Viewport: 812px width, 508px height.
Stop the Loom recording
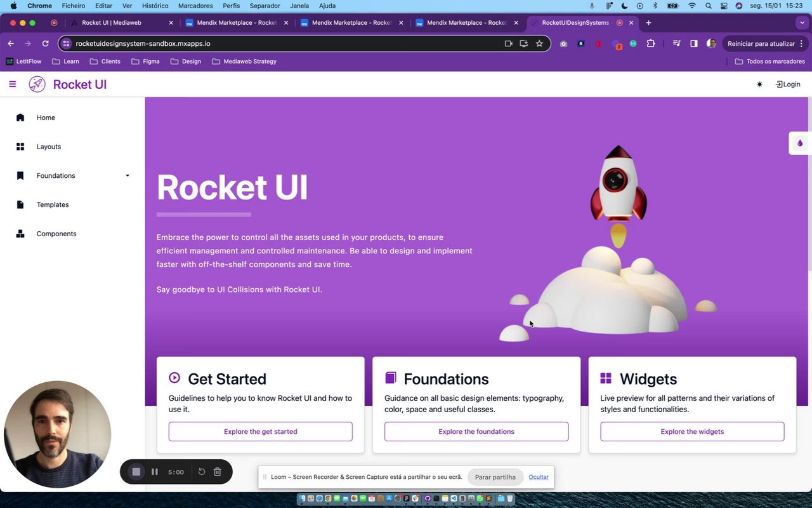(136, 472)
